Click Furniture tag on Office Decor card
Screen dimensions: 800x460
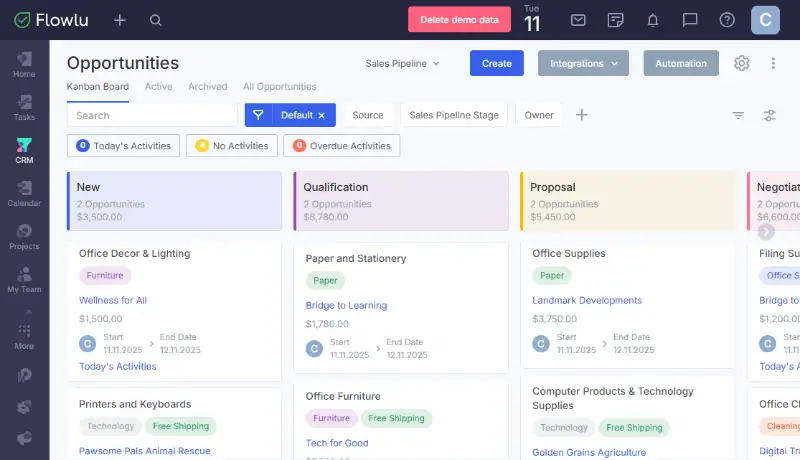click(x=105, y=275)
